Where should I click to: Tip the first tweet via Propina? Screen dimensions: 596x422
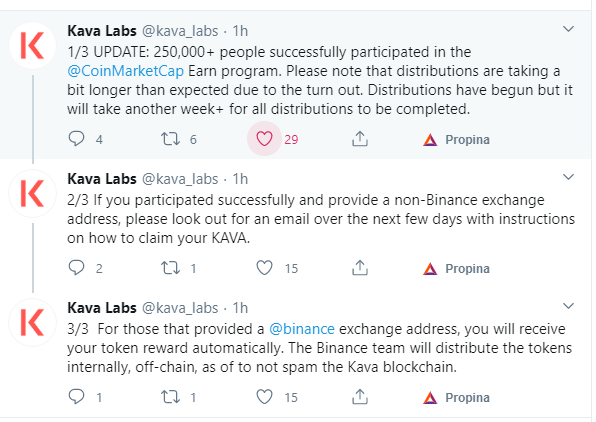[x=457, y=140]
